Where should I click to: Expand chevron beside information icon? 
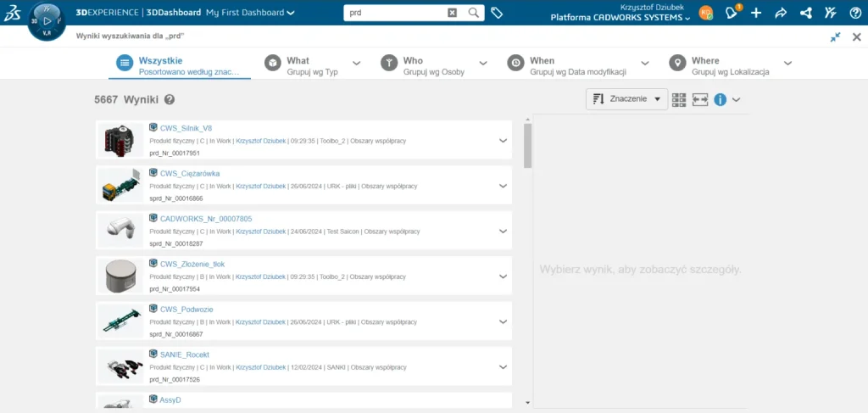point(736,100)
